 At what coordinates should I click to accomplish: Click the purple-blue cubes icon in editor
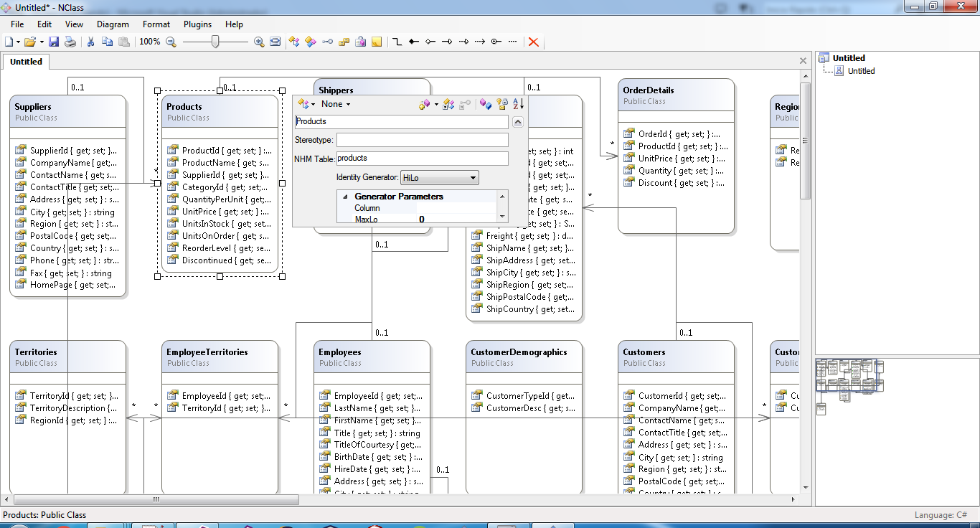[485, 105]
